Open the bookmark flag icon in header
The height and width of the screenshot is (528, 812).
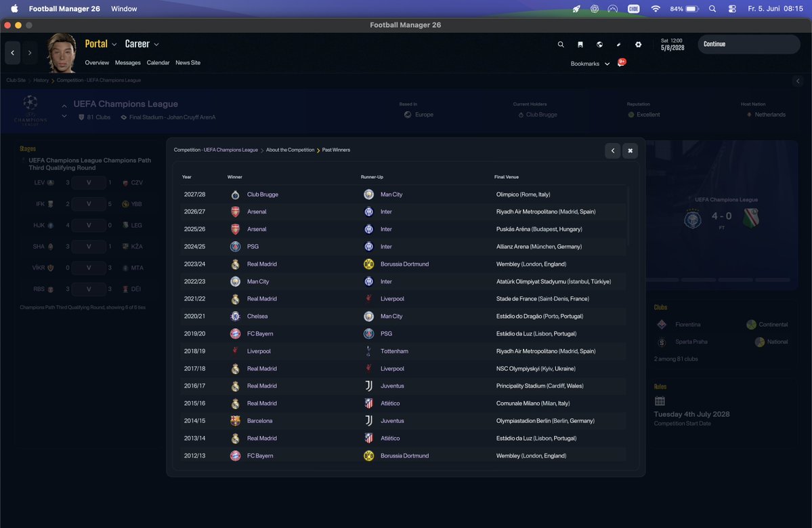pos(580,45)
